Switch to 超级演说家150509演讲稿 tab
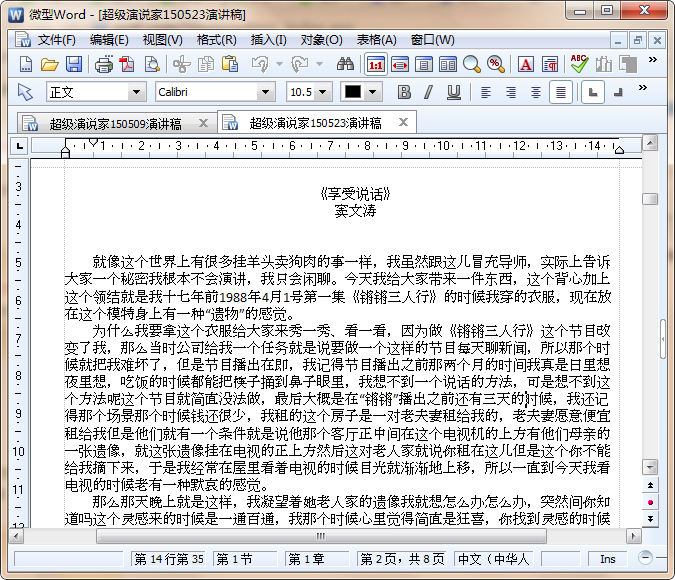 click(x=115, y=124)
